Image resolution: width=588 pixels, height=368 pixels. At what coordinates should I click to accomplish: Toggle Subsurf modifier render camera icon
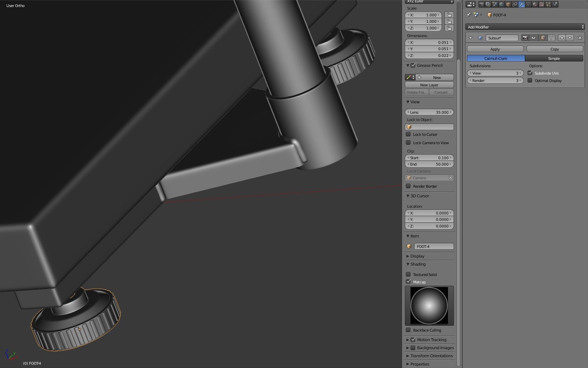tap(525, 38)
